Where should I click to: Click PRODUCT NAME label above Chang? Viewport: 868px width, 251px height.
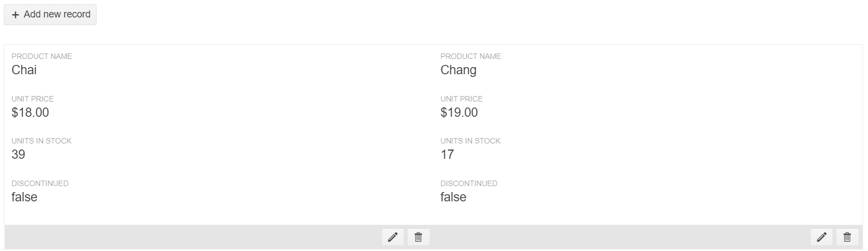tap(470, 56)
